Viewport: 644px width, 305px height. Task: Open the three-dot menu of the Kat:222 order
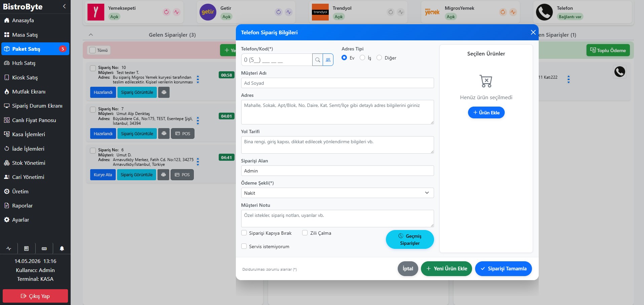point(569,79)
